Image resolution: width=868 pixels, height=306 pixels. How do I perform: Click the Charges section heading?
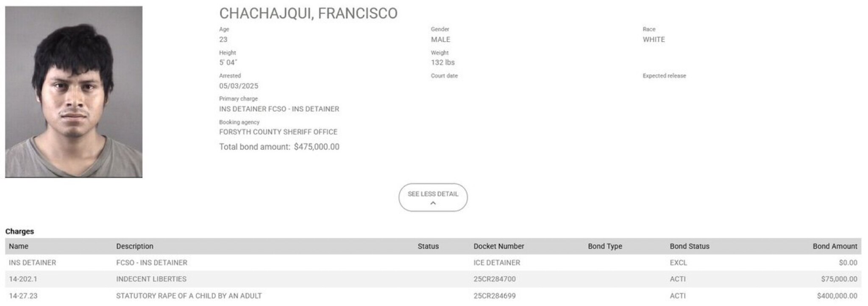(x=19, y=231)
